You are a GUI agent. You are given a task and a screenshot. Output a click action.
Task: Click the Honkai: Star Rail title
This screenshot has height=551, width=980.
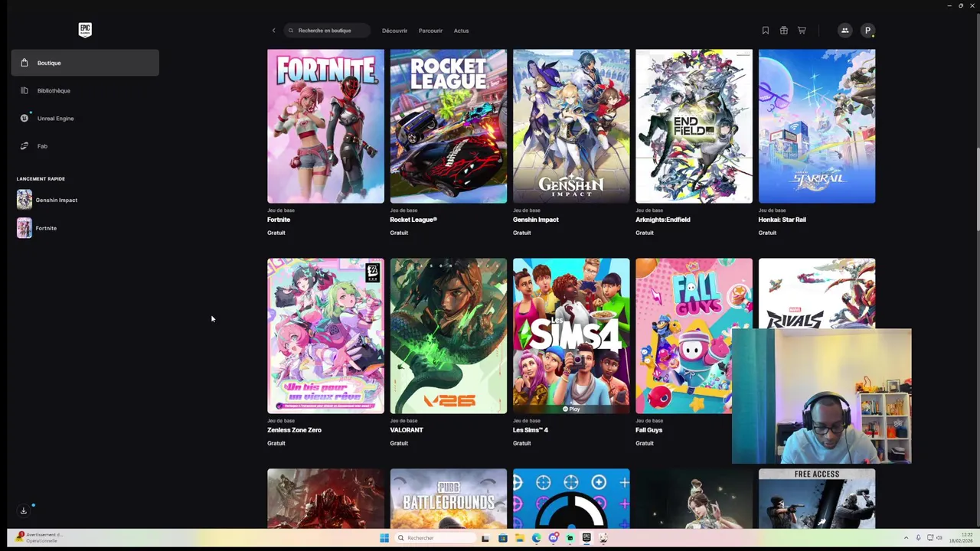click(x=782, y=220)
